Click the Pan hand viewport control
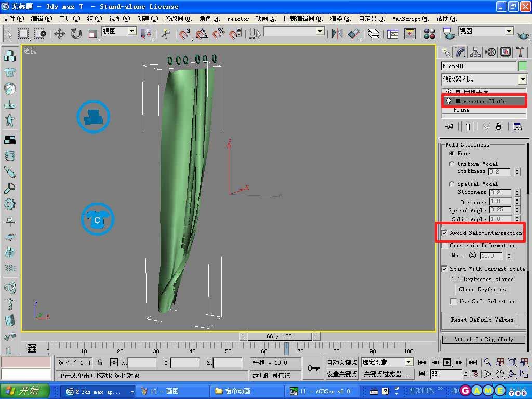 pyautogui.click(x=499, y=374)
